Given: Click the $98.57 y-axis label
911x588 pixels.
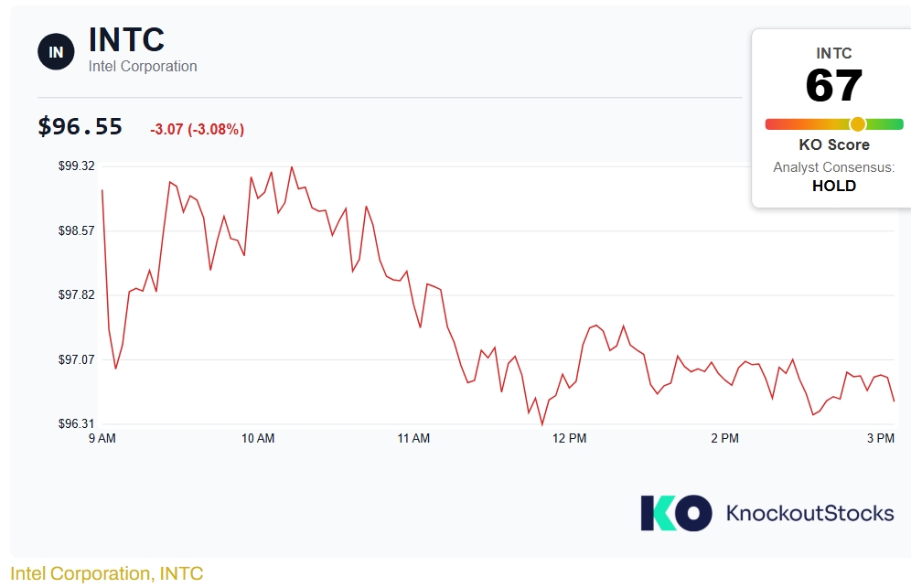Looking at the screenshot, I should pos(76,230).
